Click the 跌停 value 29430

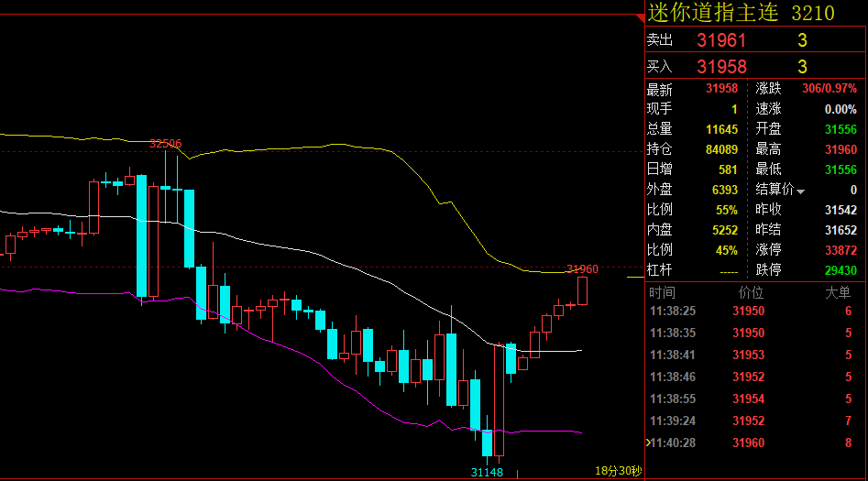click(x=841, y=270)
